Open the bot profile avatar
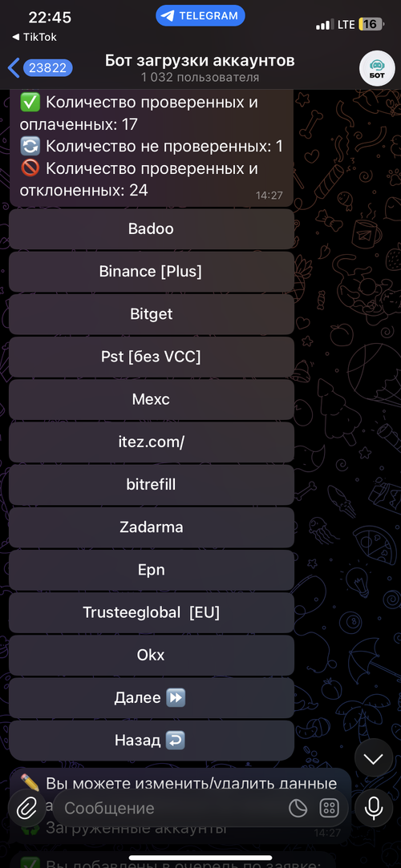 (x=377, y=68)
